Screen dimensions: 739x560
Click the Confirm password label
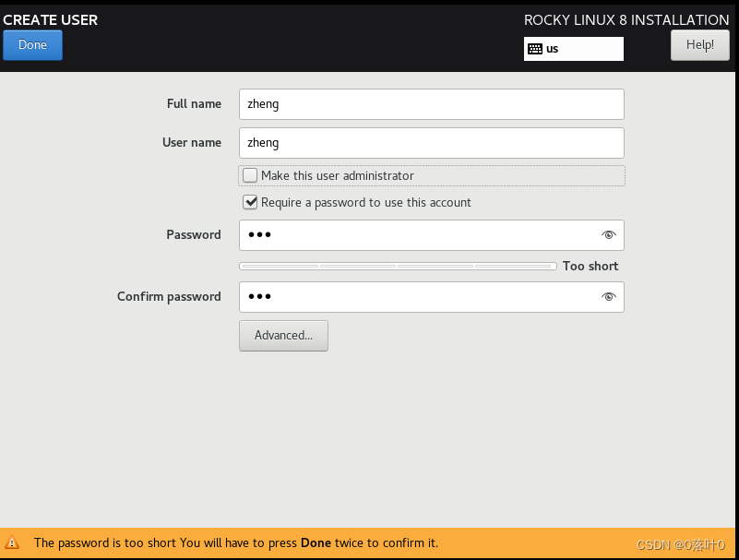169,296
